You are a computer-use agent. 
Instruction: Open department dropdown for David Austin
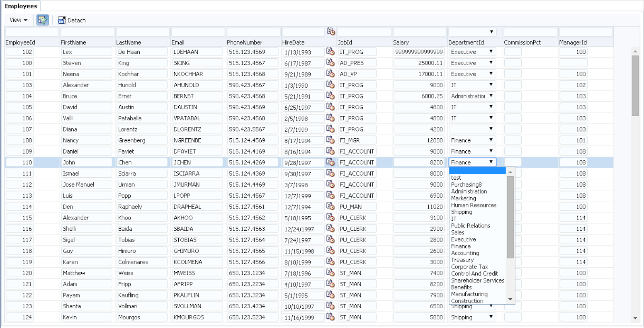tap(473, 107)
